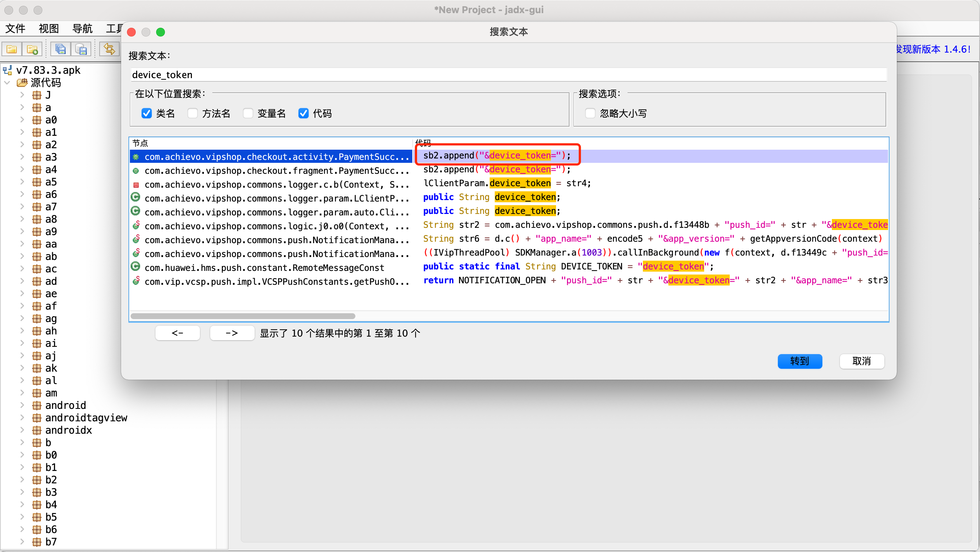The image size is (980, 552).
Task: Click the package icon beside J
Action: [x=36, y=95]
